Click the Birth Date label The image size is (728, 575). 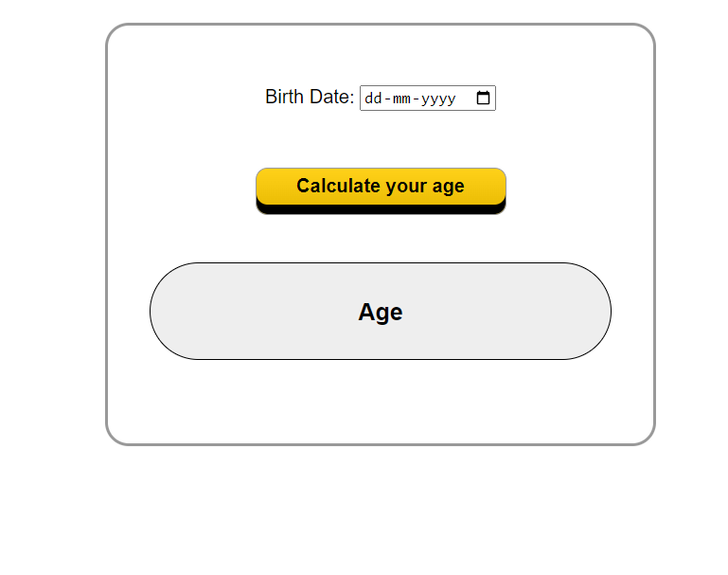[309, 97]
